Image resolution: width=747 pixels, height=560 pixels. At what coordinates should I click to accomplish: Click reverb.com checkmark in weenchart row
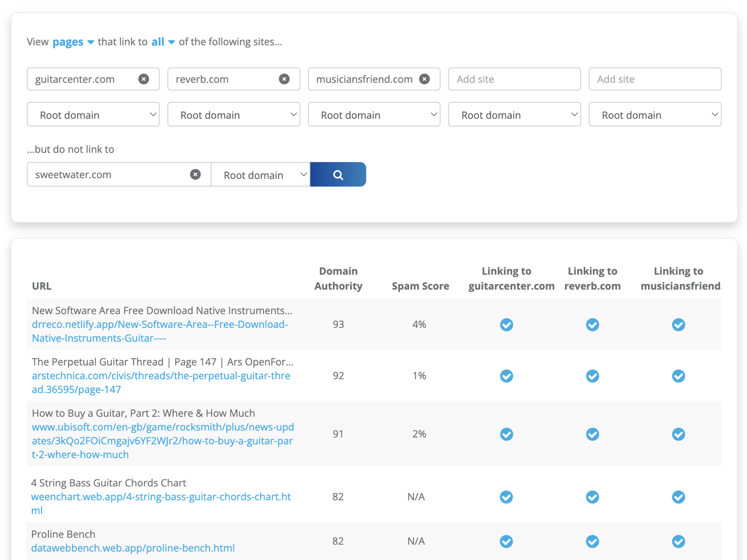click(x=592, y=497)
